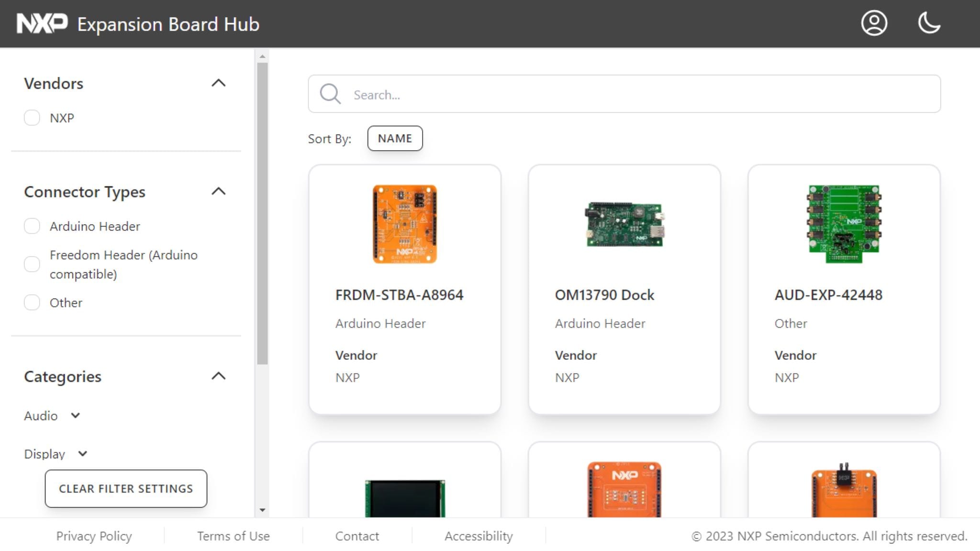Focus the board search input field
The image size is (980, 551).
pyautogui.click(x=641, y=94)
